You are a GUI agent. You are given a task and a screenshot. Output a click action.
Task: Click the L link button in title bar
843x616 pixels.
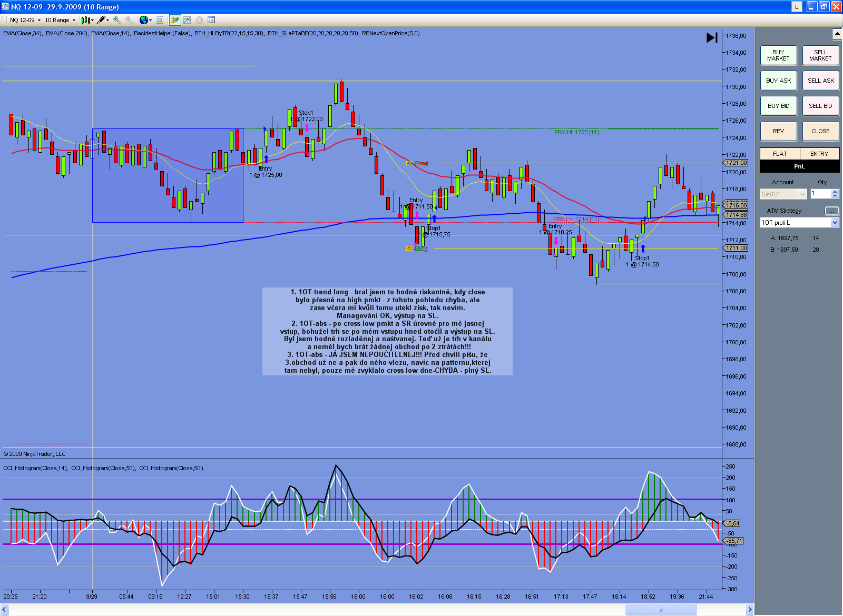pyautogui.click(x=797, y=6)
